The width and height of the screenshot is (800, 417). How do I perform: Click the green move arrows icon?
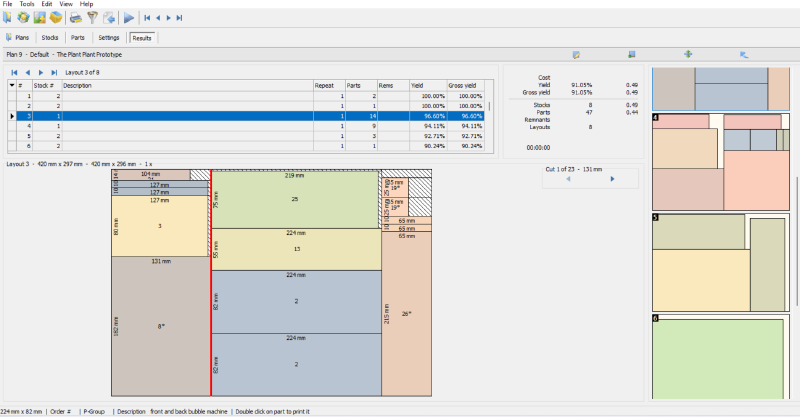(x=687, y=54)
